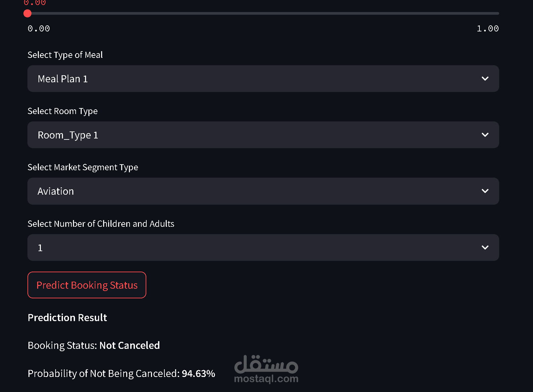Image resolution: width=533 pixels, height=392 pixels.
Task: Click the middle of the slider track
Action: pos(263,13)
